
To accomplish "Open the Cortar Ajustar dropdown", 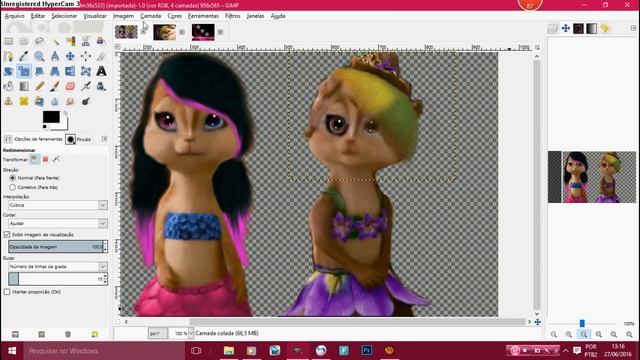I will click(58, 223).
